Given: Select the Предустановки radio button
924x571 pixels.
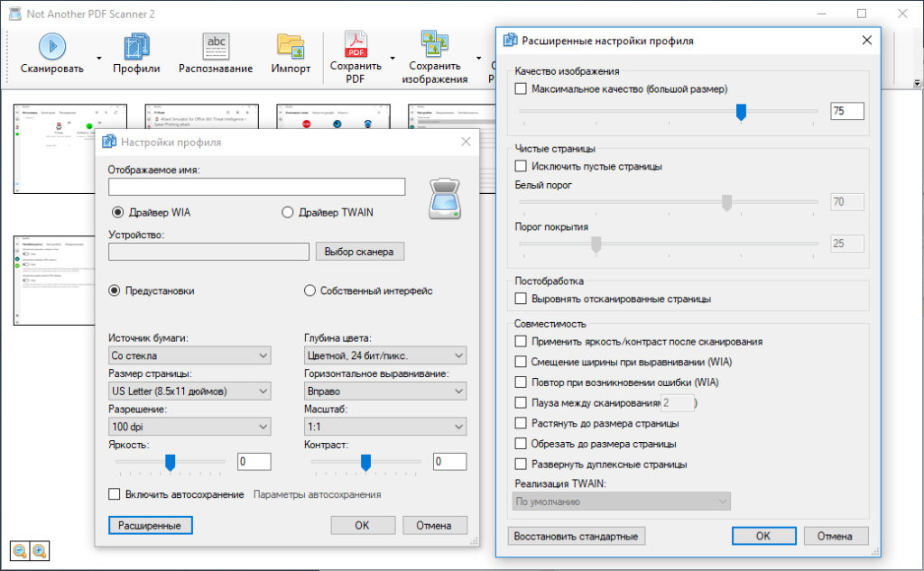Looking at the screenshot, I should pyautogui.click(x=115, y=290).
